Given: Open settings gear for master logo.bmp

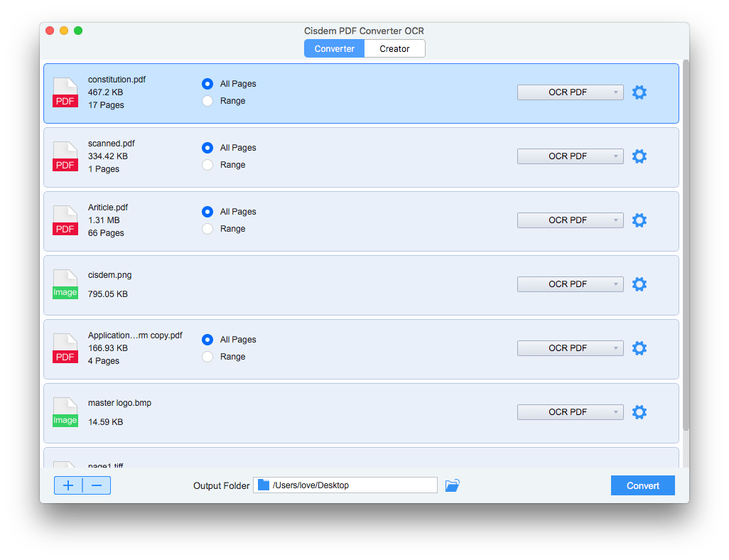Looking at the screenshot, I should click(x=639, y=412).
